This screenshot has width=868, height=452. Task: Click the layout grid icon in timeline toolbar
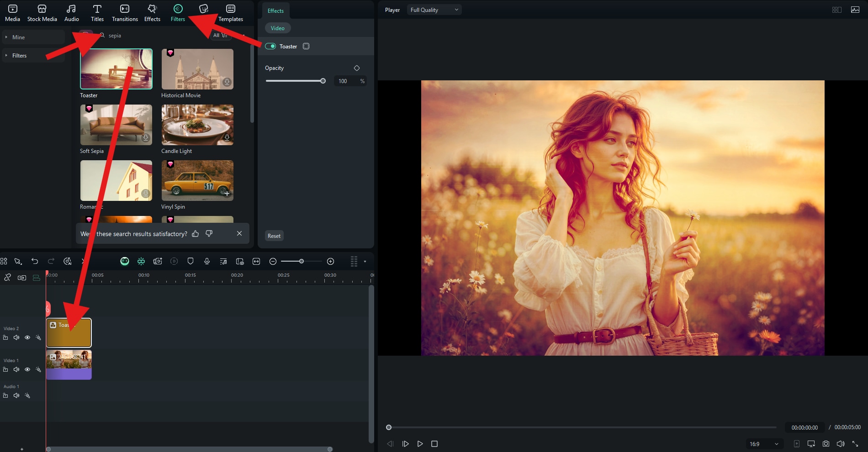[x=4, y=261]
